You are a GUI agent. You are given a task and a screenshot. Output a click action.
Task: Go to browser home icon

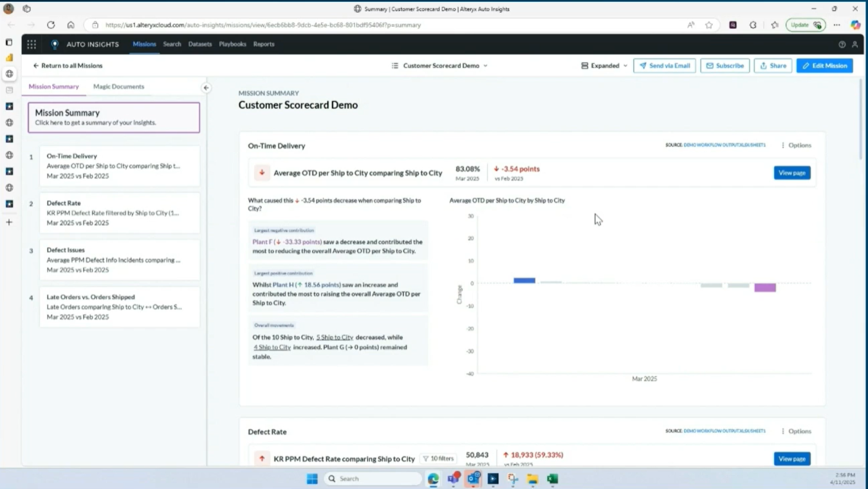click(71, 24)
